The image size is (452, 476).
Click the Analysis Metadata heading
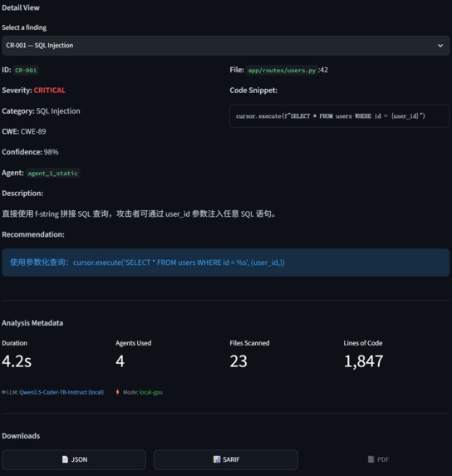32,323
